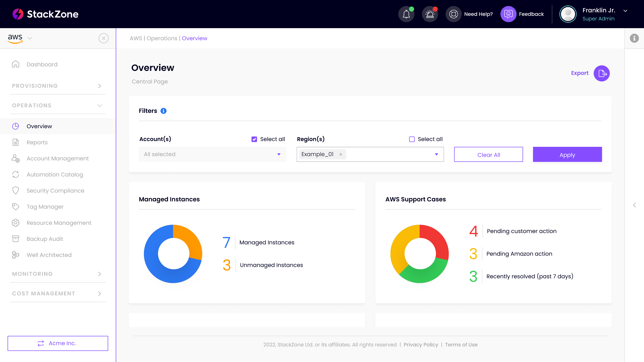Click the Export link
This screenshot has width=644, height=362.
[580, 73]
